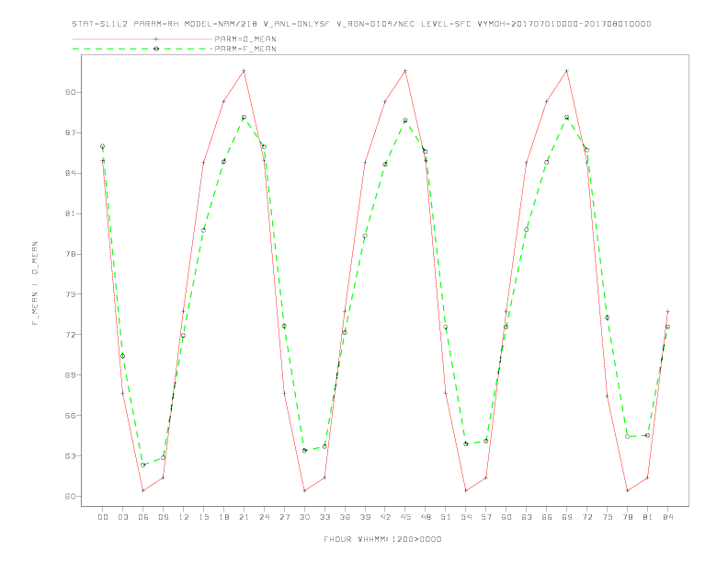Click x-axis tick label 51
Screen dimensions: 728x563
coord(446,517)
